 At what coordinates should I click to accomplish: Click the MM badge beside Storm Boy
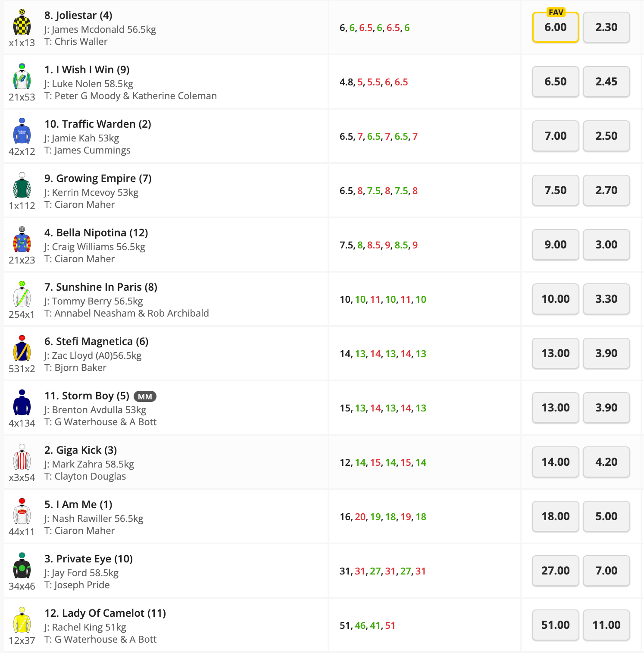click(145, 396)
